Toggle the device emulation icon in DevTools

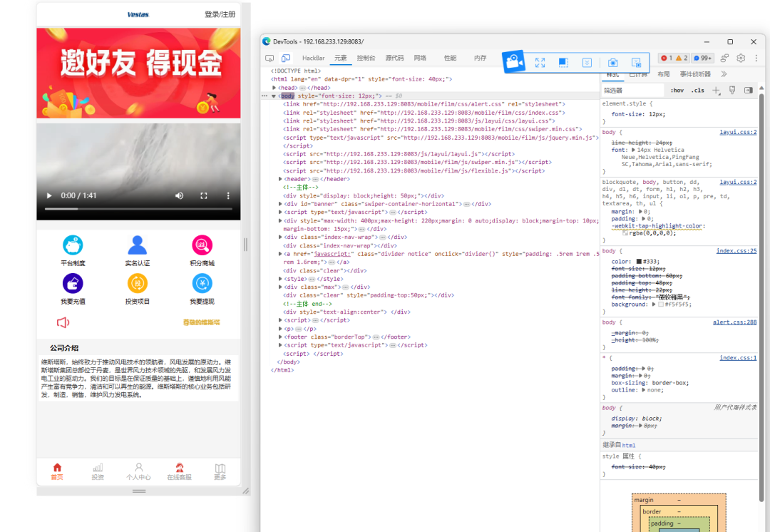(x=286, y=58)
